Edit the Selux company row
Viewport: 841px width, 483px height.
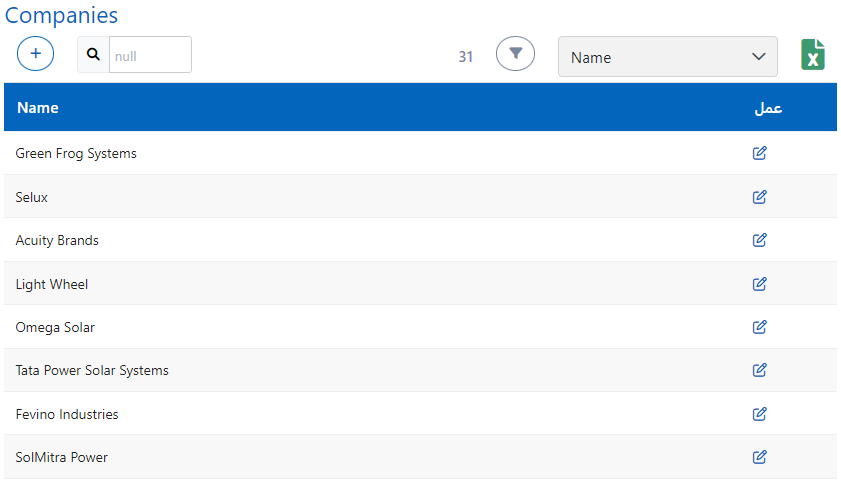point(759,197)
